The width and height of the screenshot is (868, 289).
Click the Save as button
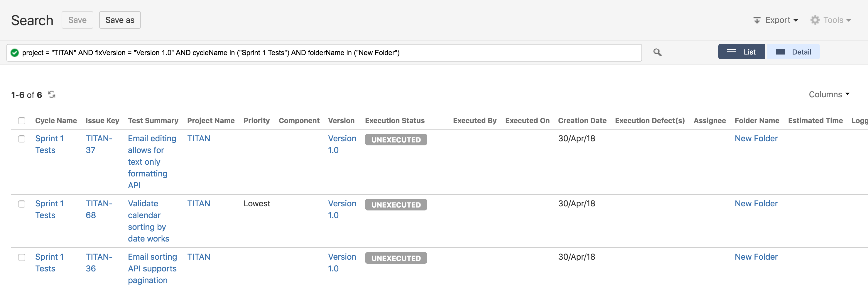(x=120, y=20)
